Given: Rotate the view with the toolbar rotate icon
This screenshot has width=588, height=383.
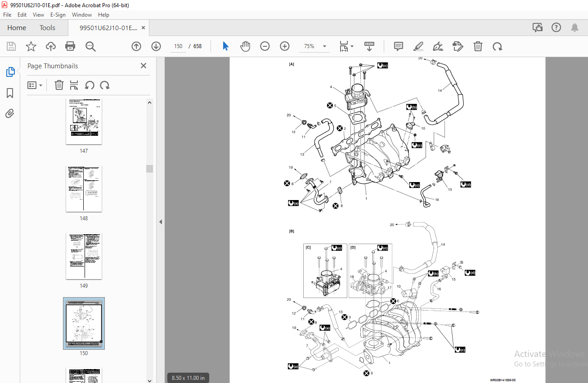Looking at the screenshot, I should click(497, 46).
